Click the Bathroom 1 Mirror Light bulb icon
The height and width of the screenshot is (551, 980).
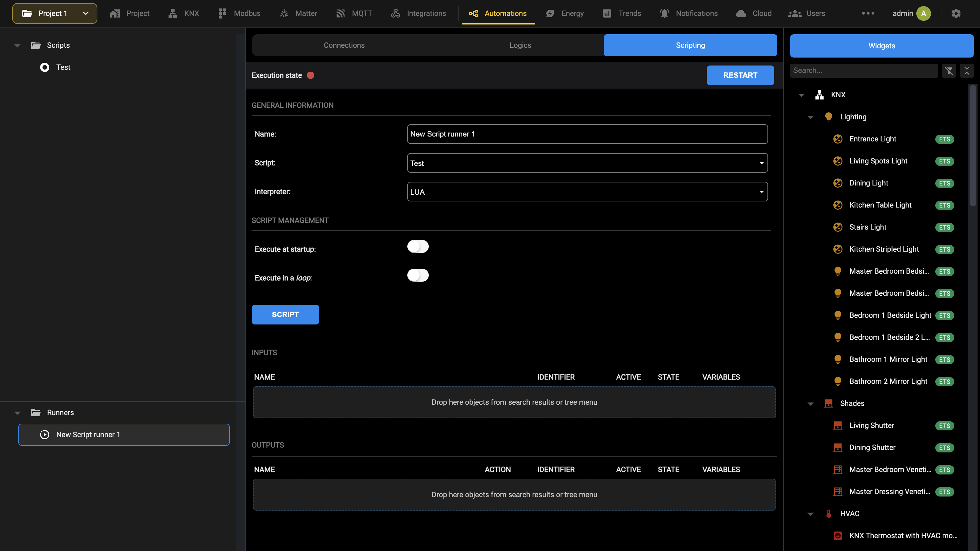tap(838, 359)
